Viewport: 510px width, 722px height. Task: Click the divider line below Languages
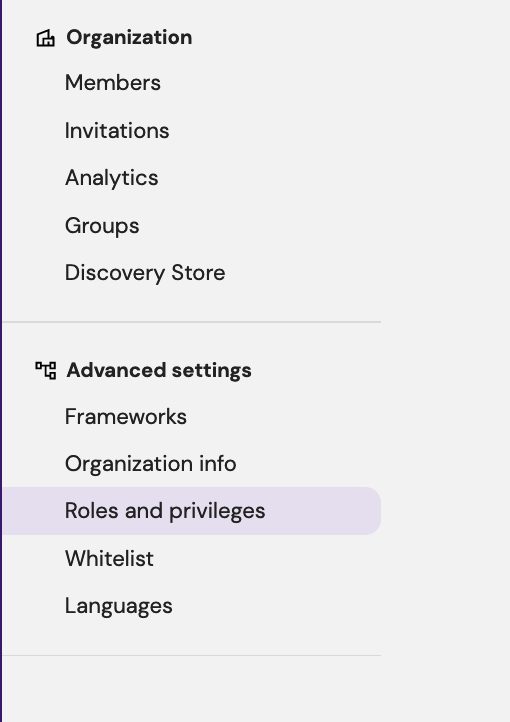(x=191, y=655)
